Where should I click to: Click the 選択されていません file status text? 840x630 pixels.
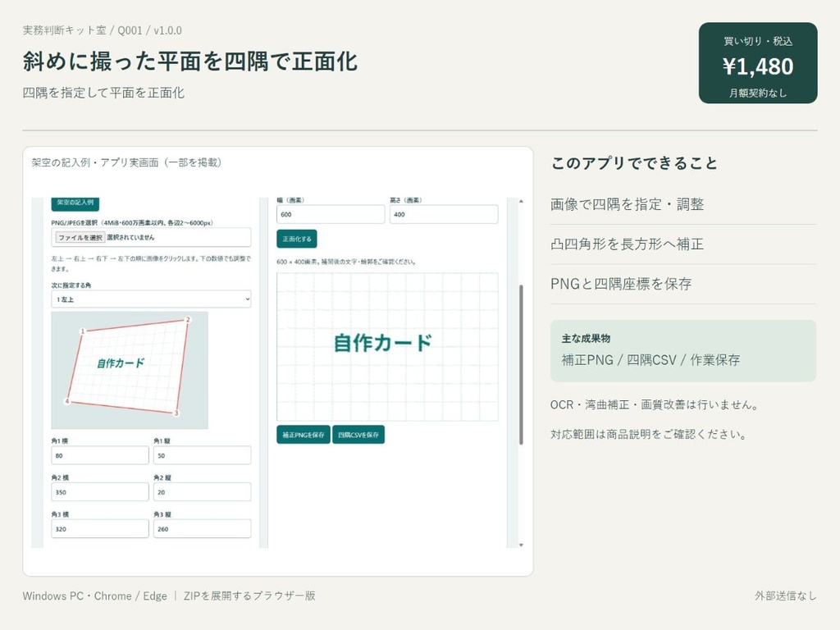click(130, 237)
